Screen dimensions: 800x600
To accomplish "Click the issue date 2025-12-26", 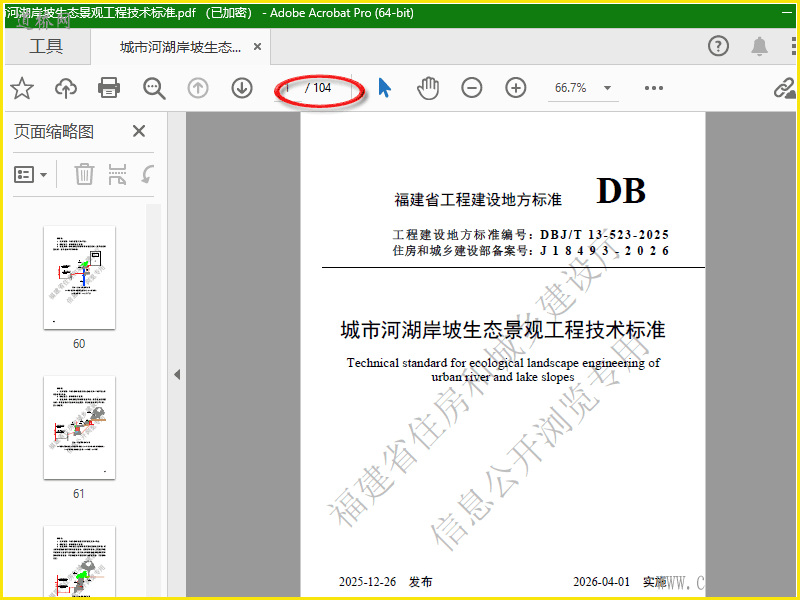I will click(x=367, y=582).
